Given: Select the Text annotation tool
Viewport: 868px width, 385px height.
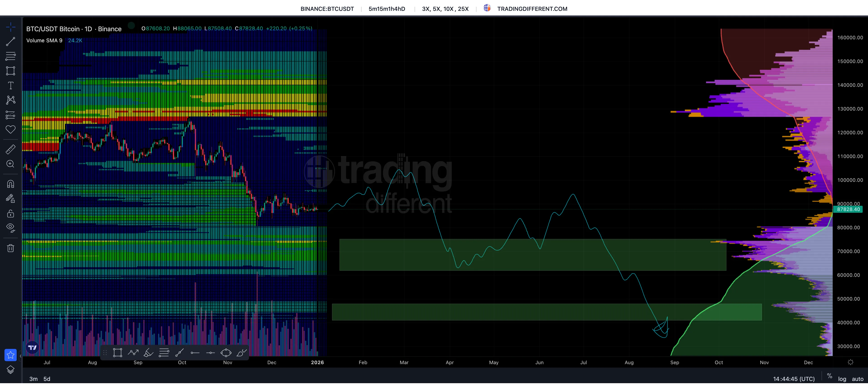Looking at the screenshot, I should point(10,86).
